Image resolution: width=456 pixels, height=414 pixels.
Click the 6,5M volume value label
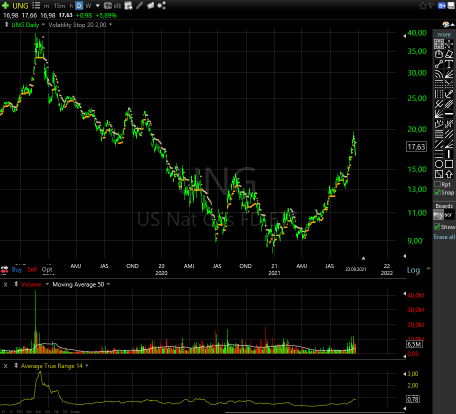(414, 344)
